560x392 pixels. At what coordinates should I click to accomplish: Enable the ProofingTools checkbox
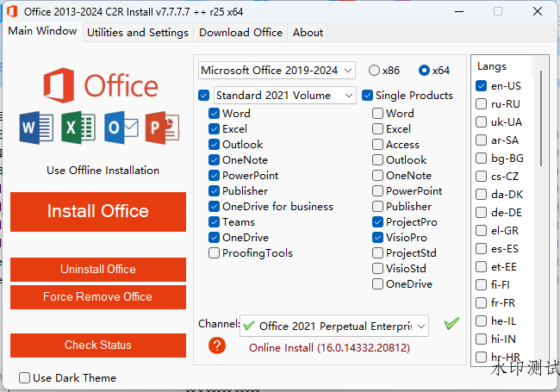(214, 253)
